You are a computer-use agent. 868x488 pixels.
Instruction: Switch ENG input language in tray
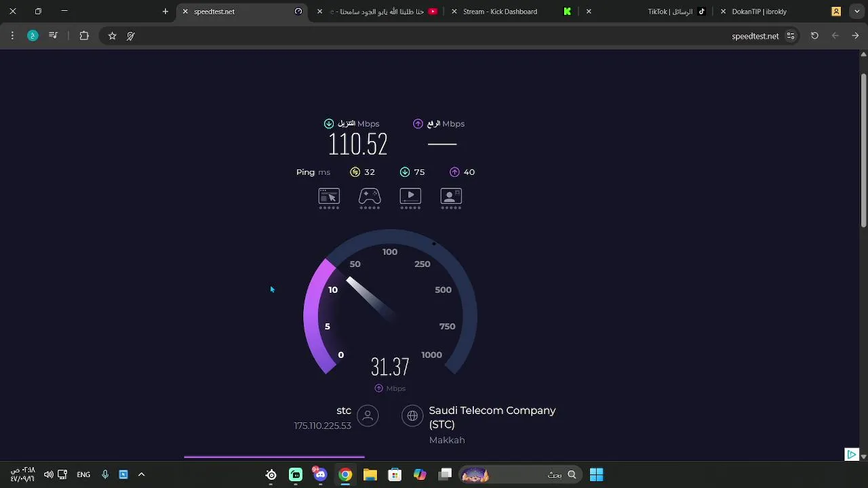click(83, 474)
